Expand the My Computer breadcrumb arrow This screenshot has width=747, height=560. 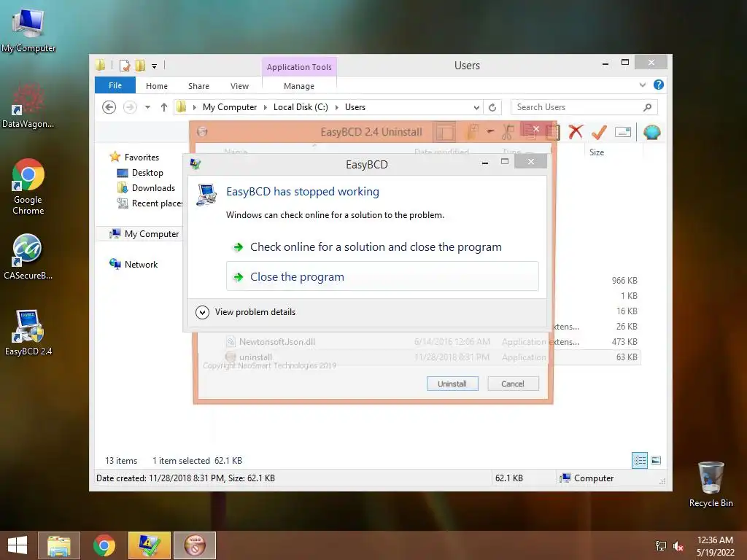[266, 107]
